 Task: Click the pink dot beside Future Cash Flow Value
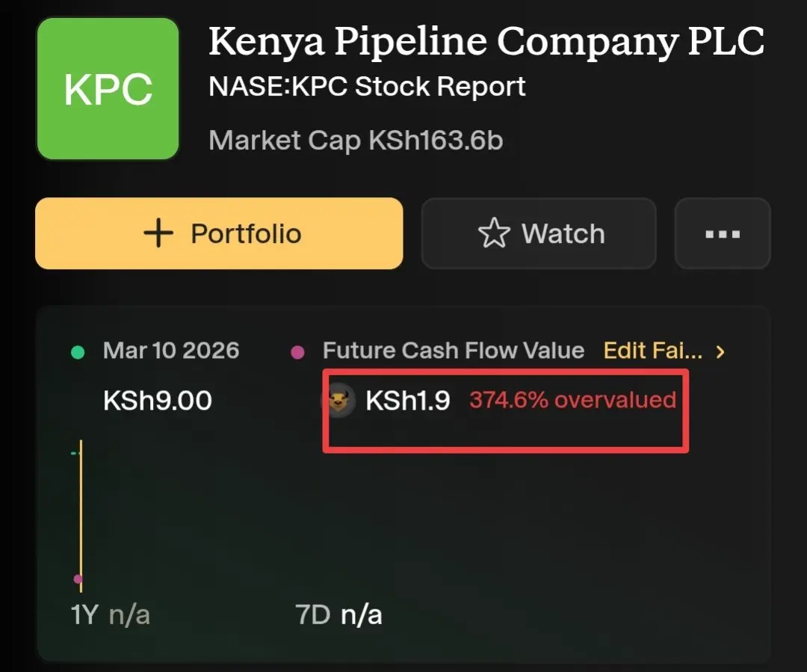pos(298,352)
